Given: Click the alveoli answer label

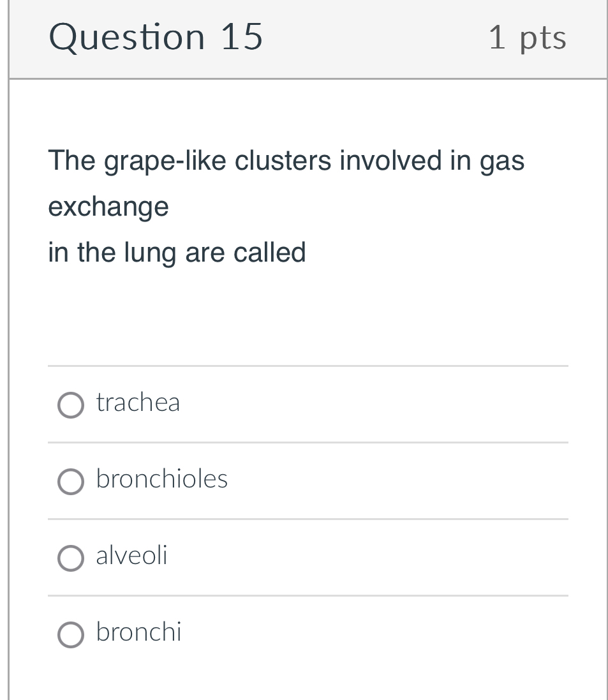Looking at the screenshot, I should pos(131,556).
